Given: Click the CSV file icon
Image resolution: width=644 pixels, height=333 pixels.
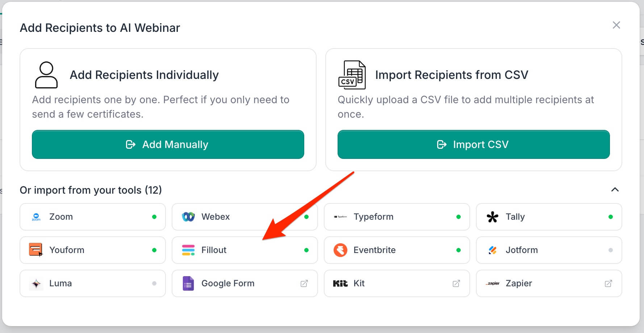Looking at the screenshot, I should [x=352, y=75].
